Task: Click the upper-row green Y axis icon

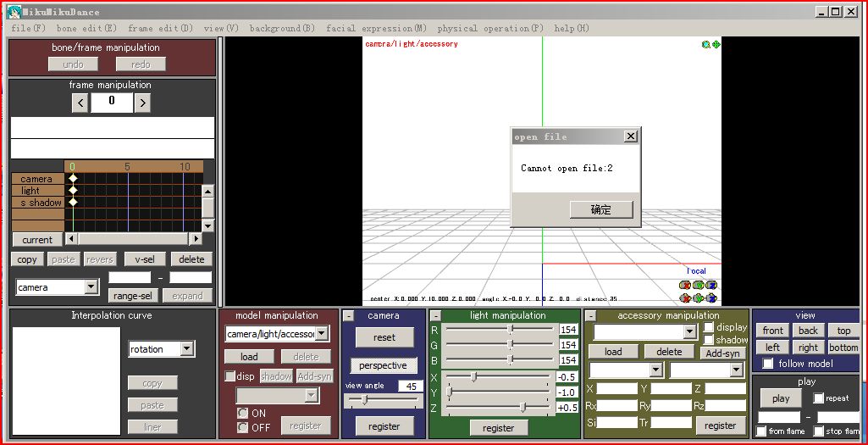Action: (699, 285)
